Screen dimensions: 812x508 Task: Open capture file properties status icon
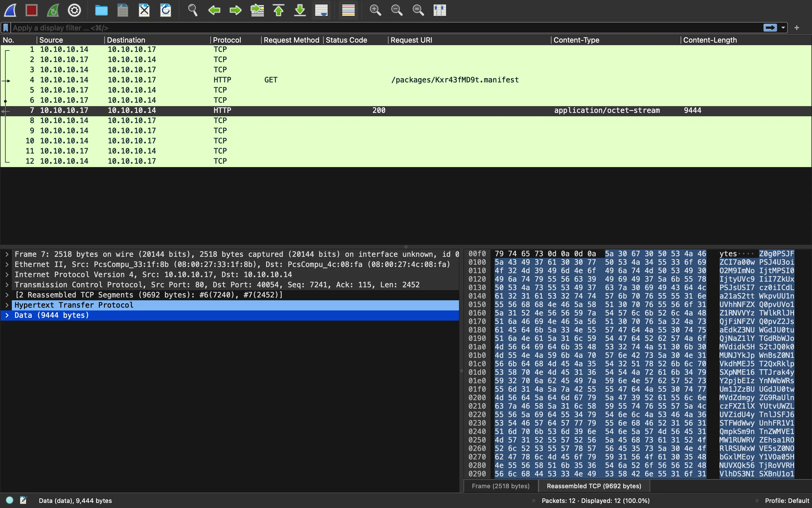pyautogui.click(x=23, y=500)
